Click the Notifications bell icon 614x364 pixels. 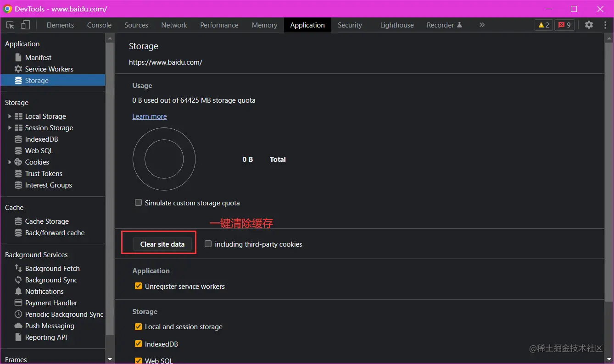coord(18,292)
